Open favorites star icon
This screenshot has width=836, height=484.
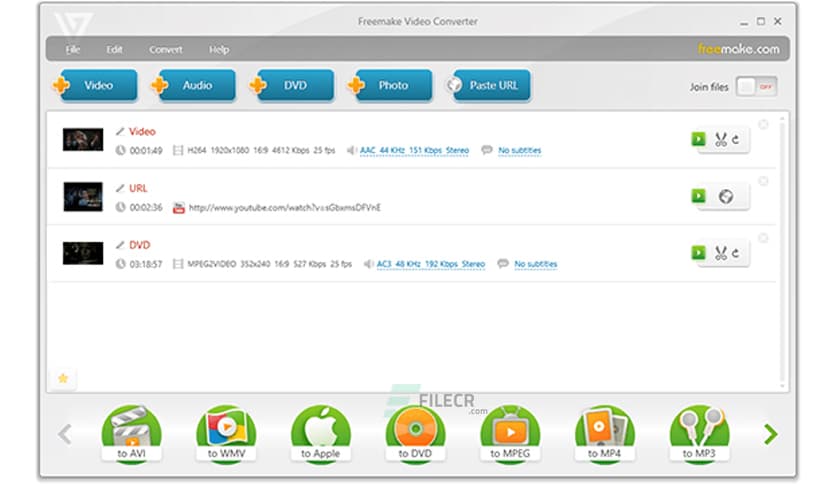(x=63, y=378)
